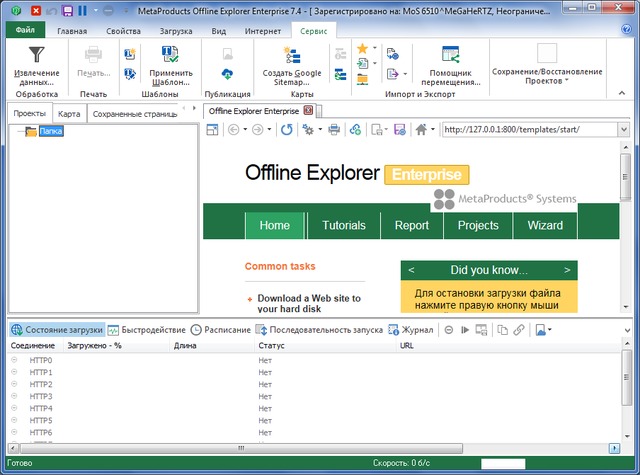
Task: Click the browser home icon
Action: pos(422,130)
